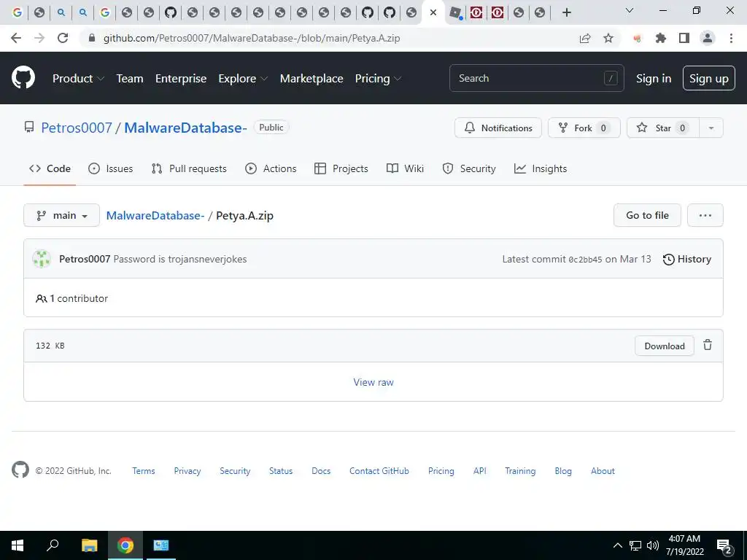Expand the Pricing dropdown in header
Viewport: 747px width, 560px height.
tap(379, 79)
